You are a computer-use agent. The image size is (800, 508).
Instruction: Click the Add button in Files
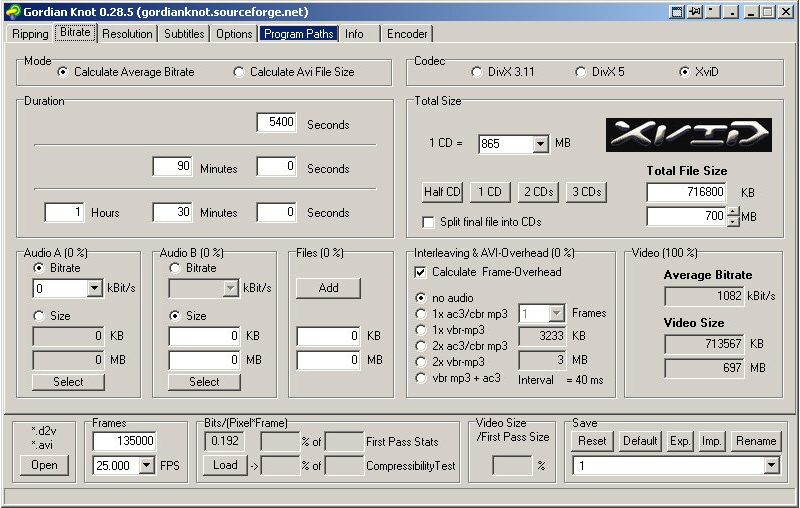point(328,288)
